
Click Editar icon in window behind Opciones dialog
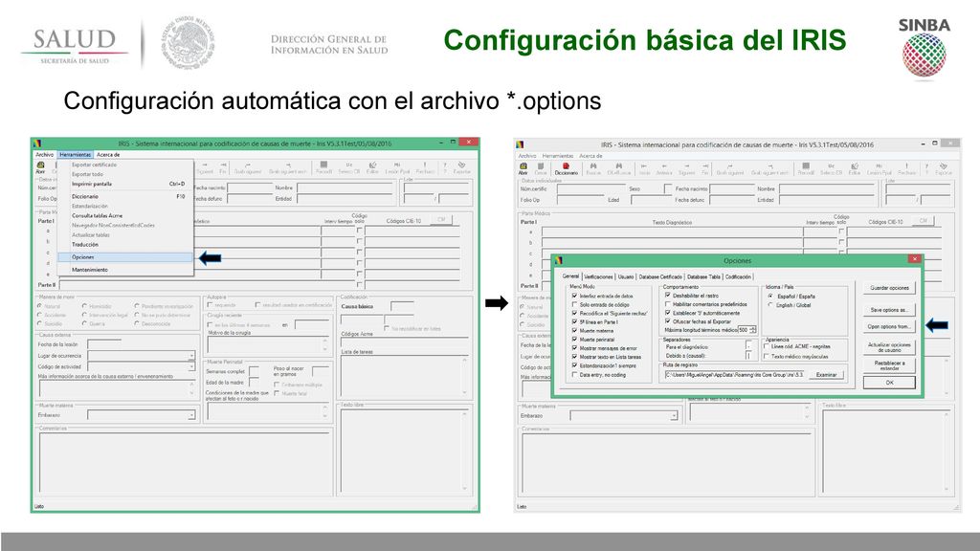click(855, 168)
